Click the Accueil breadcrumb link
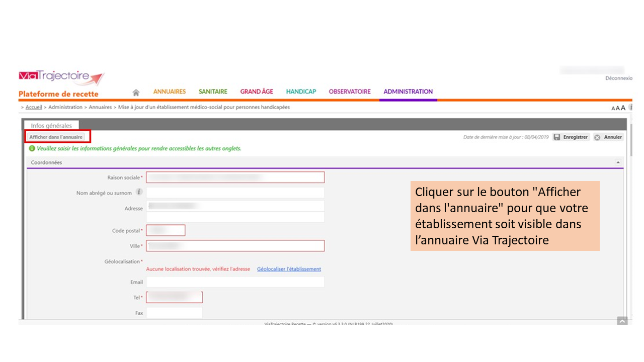 pyautogui.click(x=34, y=107)
